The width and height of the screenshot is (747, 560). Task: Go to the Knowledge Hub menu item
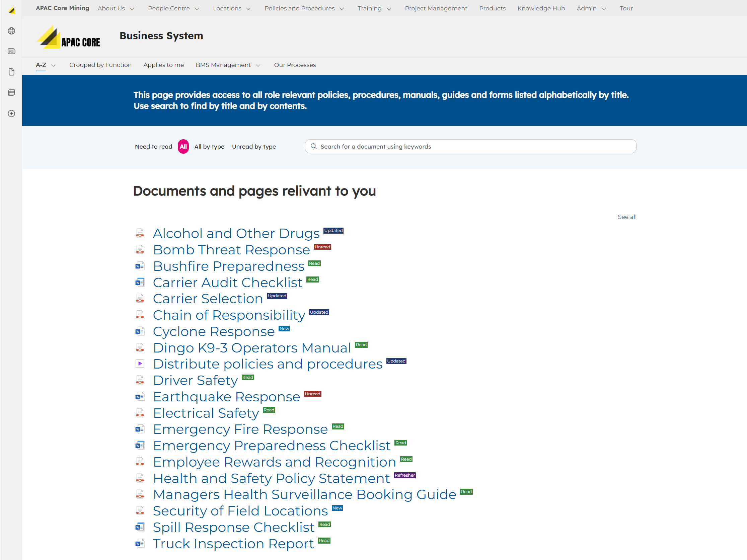pyautogui.click(x=541, y=8)
